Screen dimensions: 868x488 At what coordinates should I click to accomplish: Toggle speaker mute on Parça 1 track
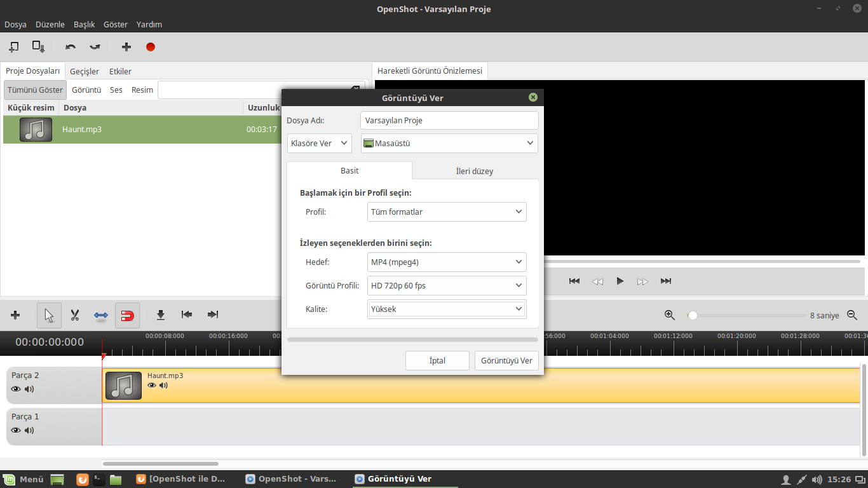click(29, 430)
